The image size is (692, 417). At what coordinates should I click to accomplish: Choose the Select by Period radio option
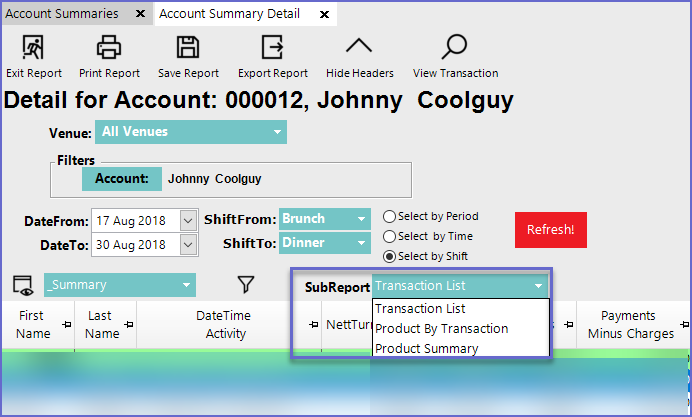pyautogui.click(x=390, y=216)
